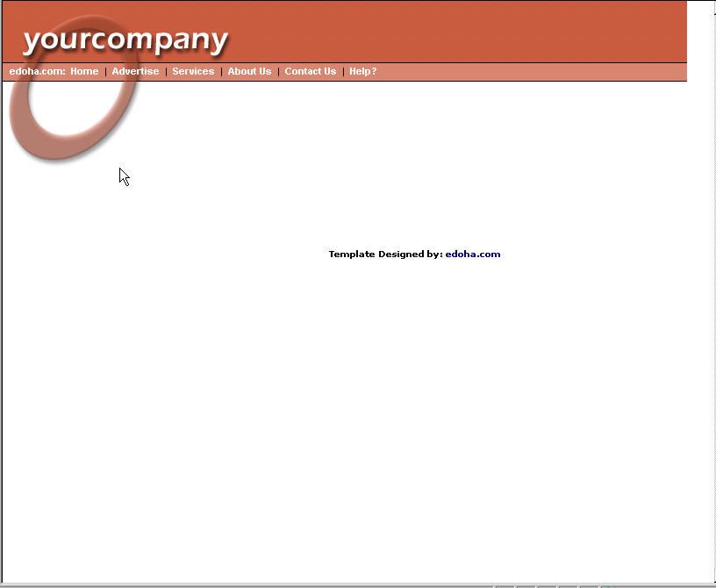
Task: Go to the Advertise page link
Action: tap(135, 71)
